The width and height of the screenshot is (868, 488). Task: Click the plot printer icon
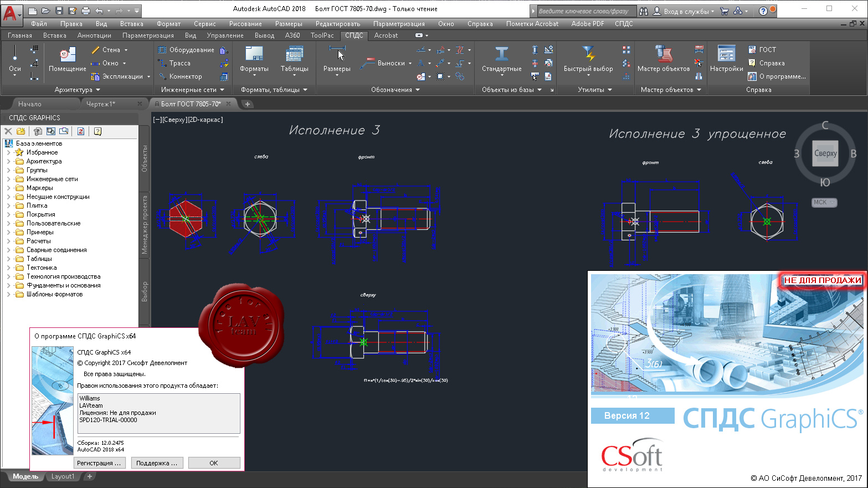coord(86,11)
